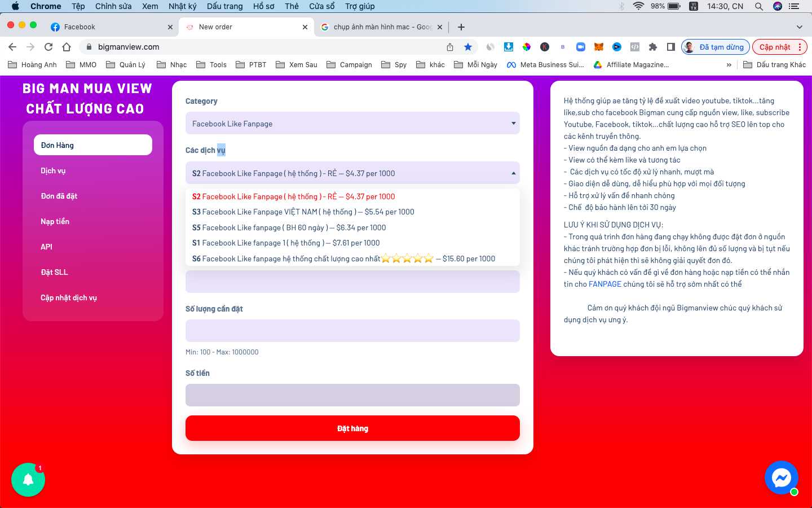The height and width of the screenshot is (508, 812).
Task: Open a new browser tab
Action: coord(461,27)
